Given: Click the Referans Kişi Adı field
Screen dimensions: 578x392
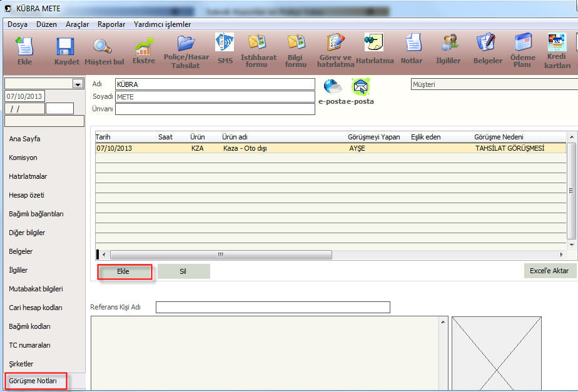Looking at the screenshot, I should click(273, 307).
